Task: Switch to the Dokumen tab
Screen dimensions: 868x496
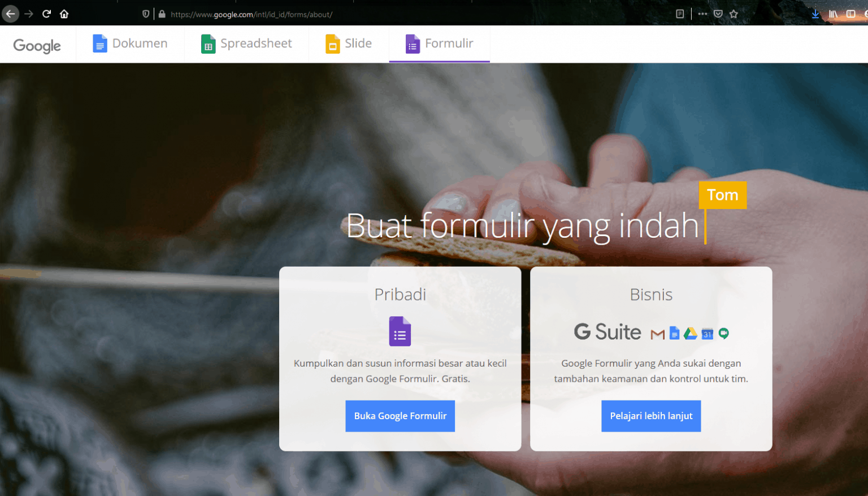Action: (129, 43)
